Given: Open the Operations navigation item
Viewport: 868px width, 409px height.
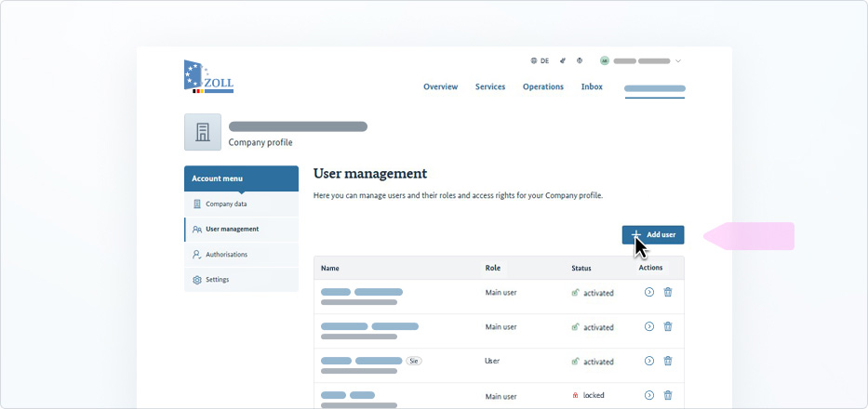Looking at the screenshot, I should 543,86.
